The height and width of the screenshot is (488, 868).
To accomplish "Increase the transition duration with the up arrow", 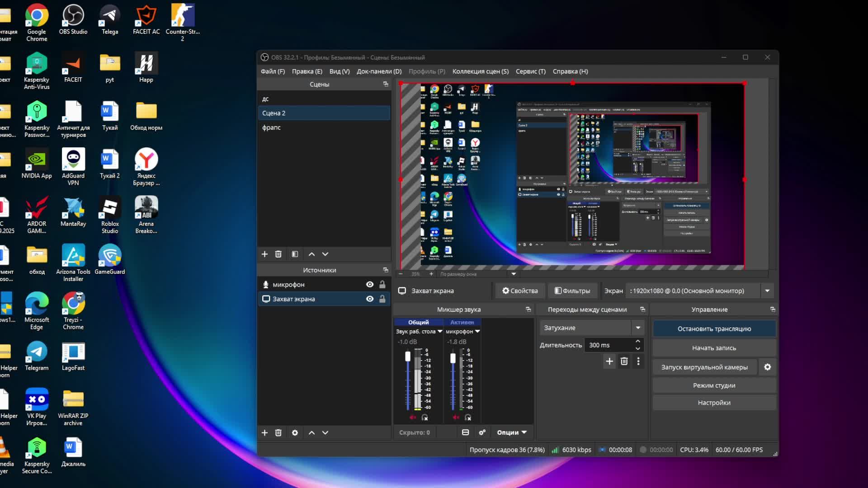I will [x=638, y=341].
